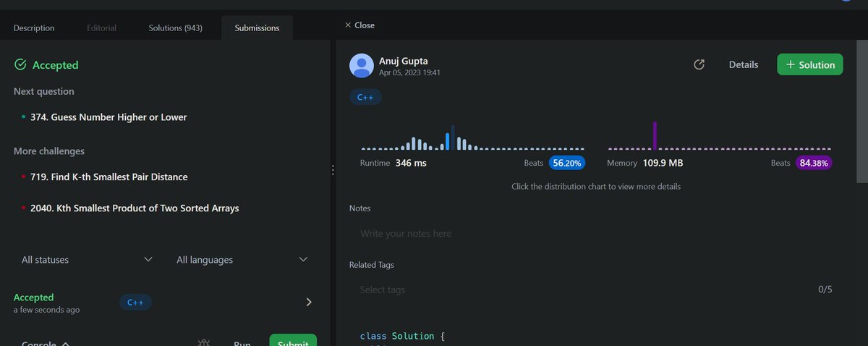This screenshot has height=346, width=868.
Task: Click the 109.9 MB memory value
Action: (663, 163)
